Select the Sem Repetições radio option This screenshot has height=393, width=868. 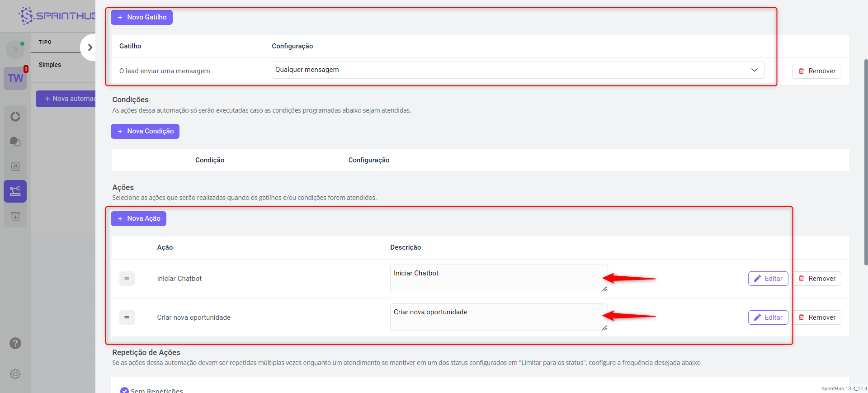click(124, 390)
